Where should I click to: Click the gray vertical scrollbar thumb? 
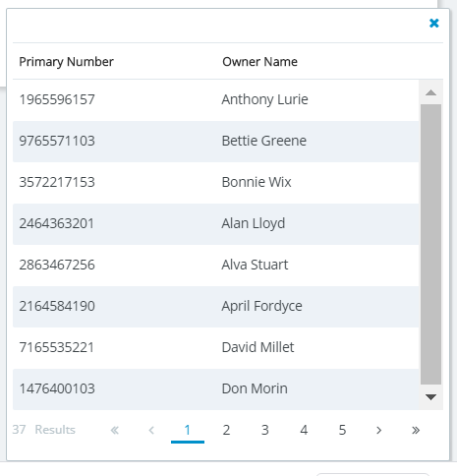[x=430, y=244]
